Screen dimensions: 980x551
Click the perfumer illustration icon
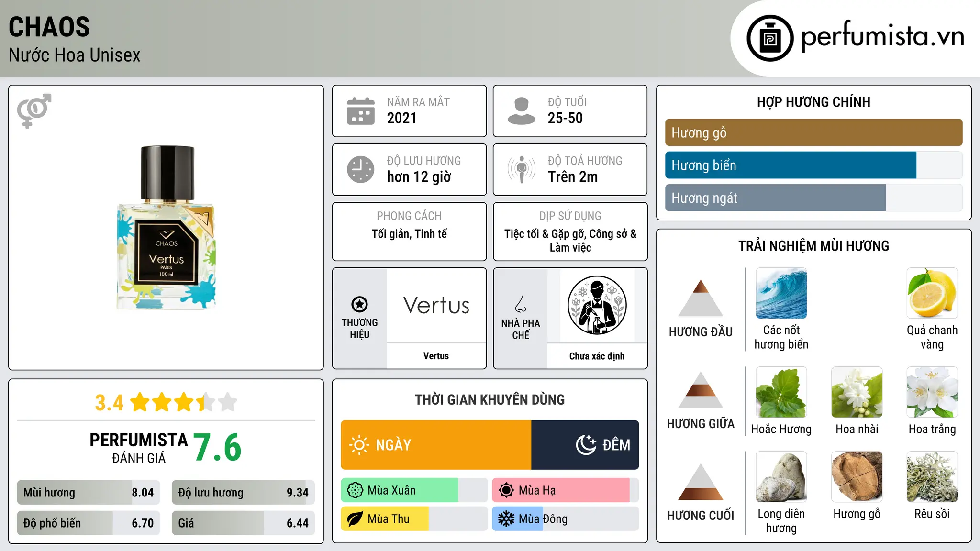point(597,305)
